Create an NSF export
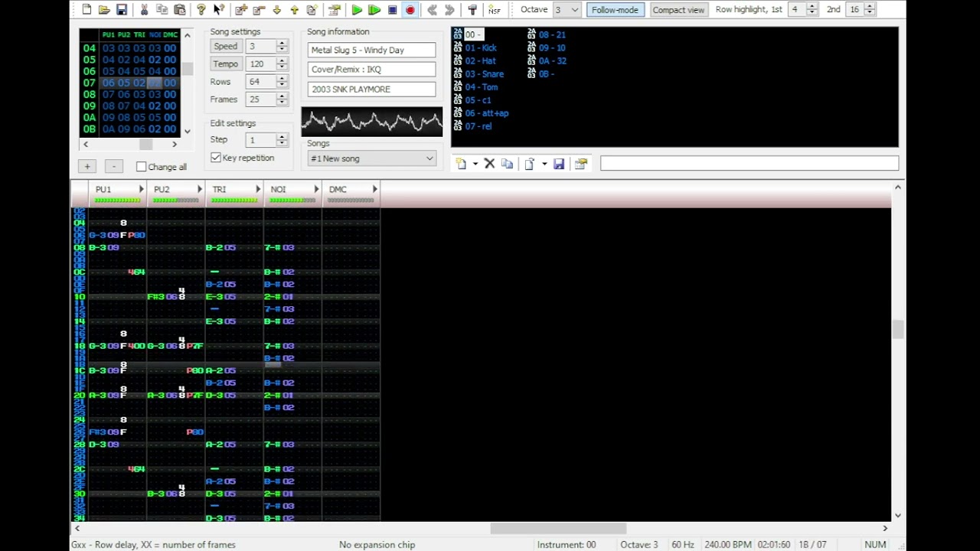 coord(494,10)
